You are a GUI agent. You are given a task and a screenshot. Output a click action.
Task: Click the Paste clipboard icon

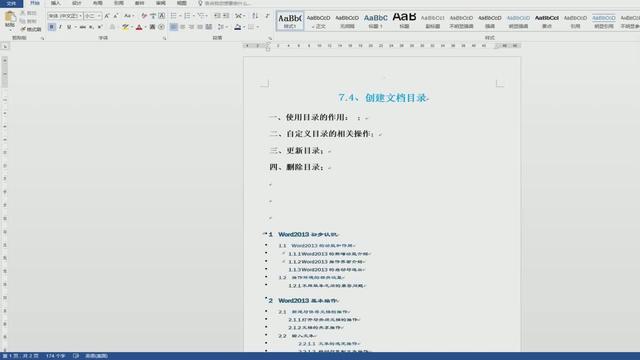click(x=10, y=17)
